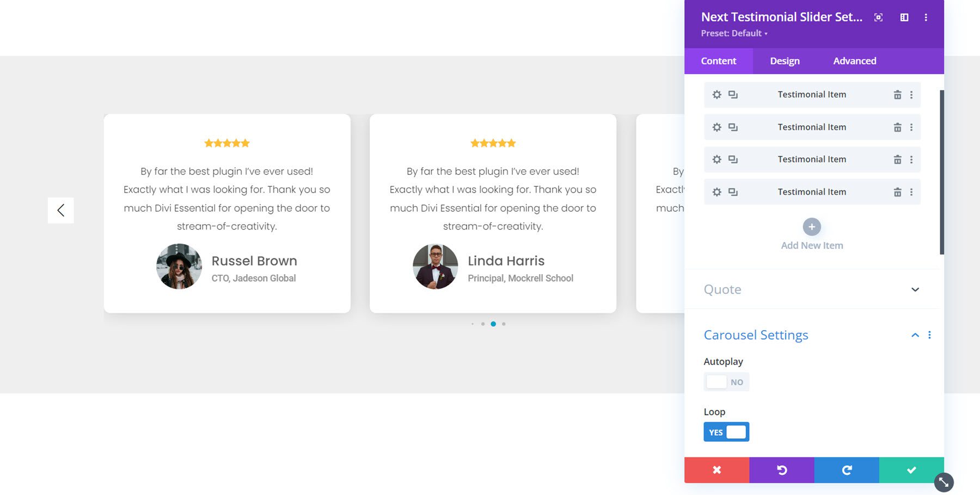Screen dimensions: 980x495
Task: Click 'Principal, Mockrell School' text
Action: pos(520,279)
